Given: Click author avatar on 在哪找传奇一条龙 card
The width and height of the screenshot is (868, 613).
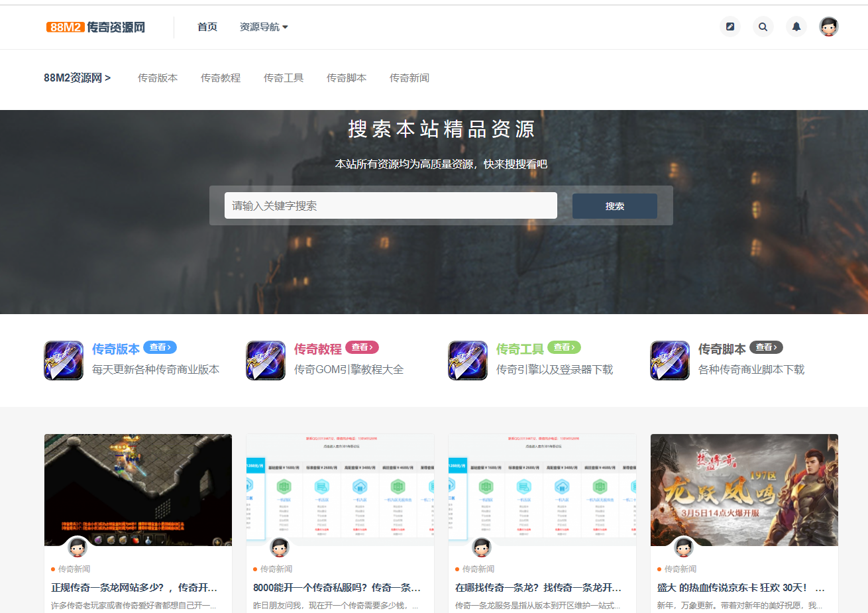Looking at the screenshot, I should pos(482,547).
